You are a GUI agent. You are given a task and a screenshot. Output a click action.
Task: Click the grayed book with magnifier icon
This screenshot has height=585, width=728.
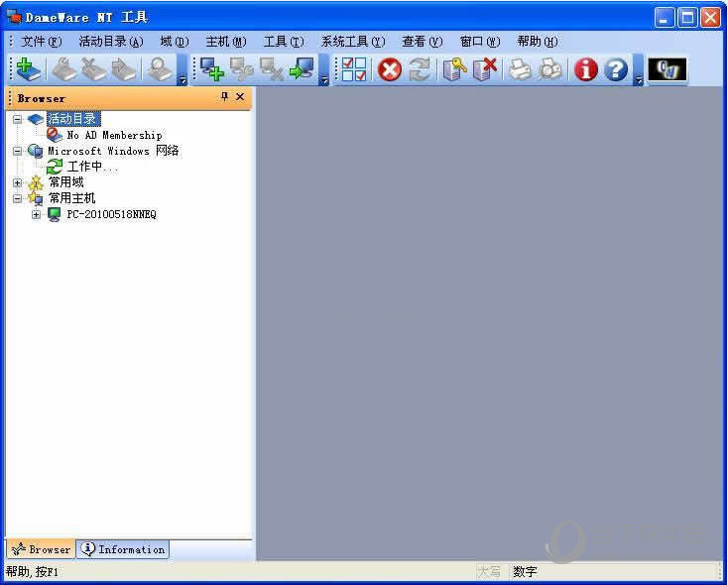tap(160, 69)
